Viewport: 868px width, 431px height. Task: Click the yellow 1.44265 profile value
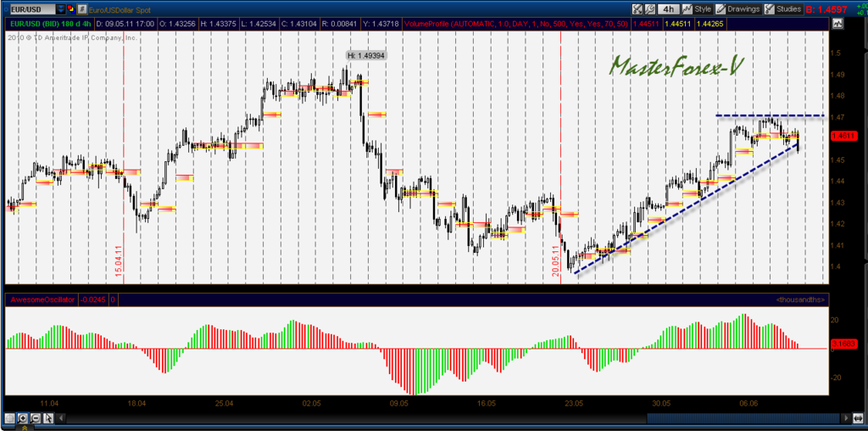(710, 24)
